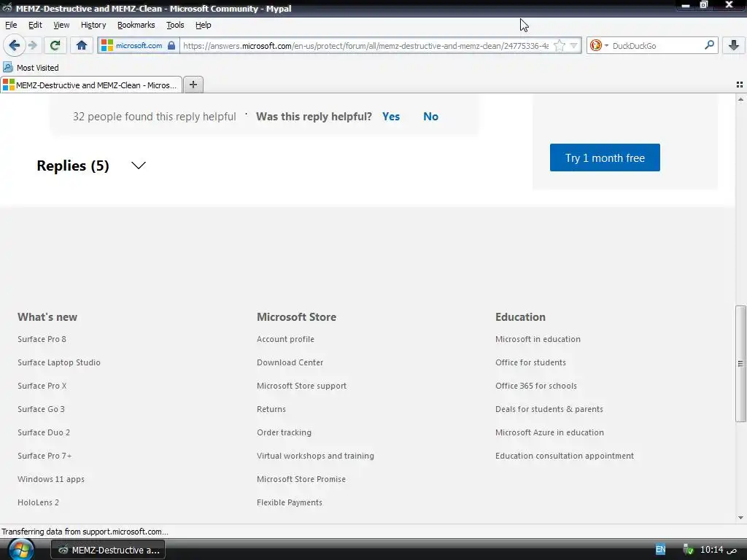Open the Windows Start orb
This screenshot has height=560, width=747.
21,550
